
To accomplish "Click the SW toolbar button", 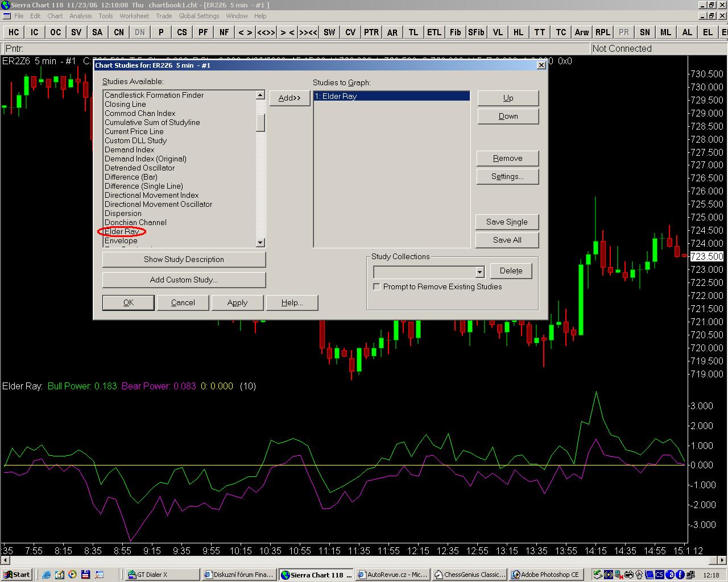I will (x=329, y=32).
